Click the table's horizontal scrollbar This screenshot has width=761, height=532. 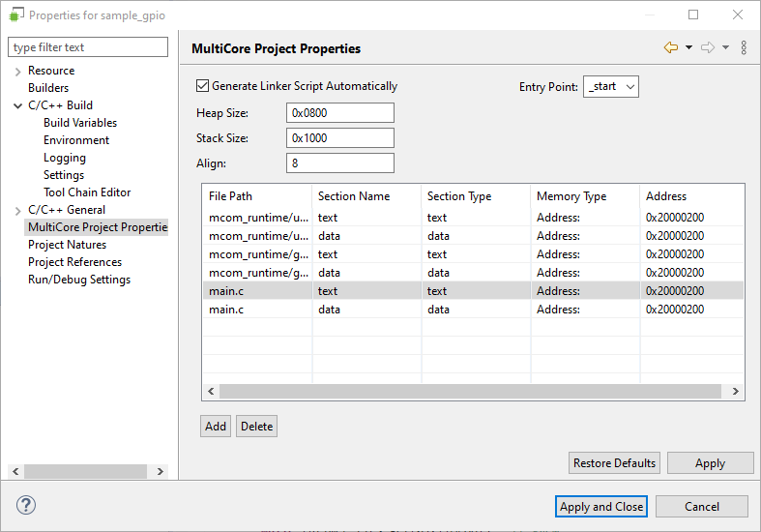point(469,392)
